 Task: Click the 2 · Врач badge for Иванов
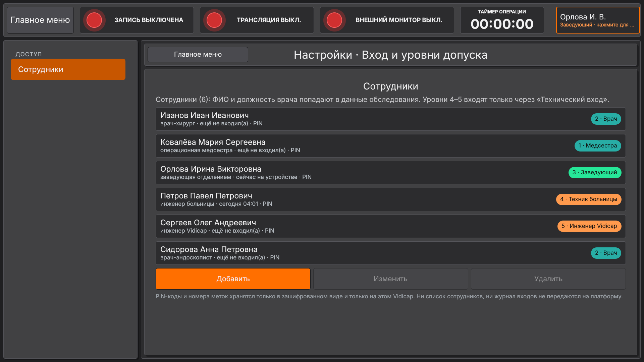click(606, 119)
